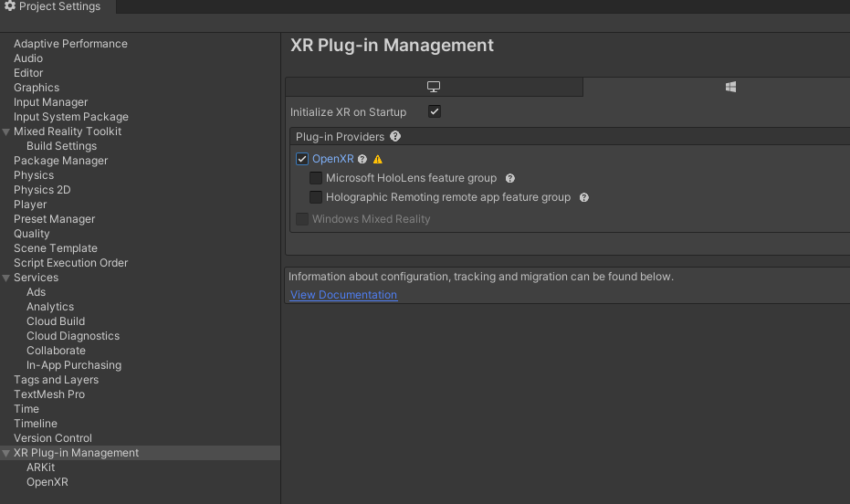The image size is (850, 504).
Task: Open Adaptive Performance settings
Action: 70,44
